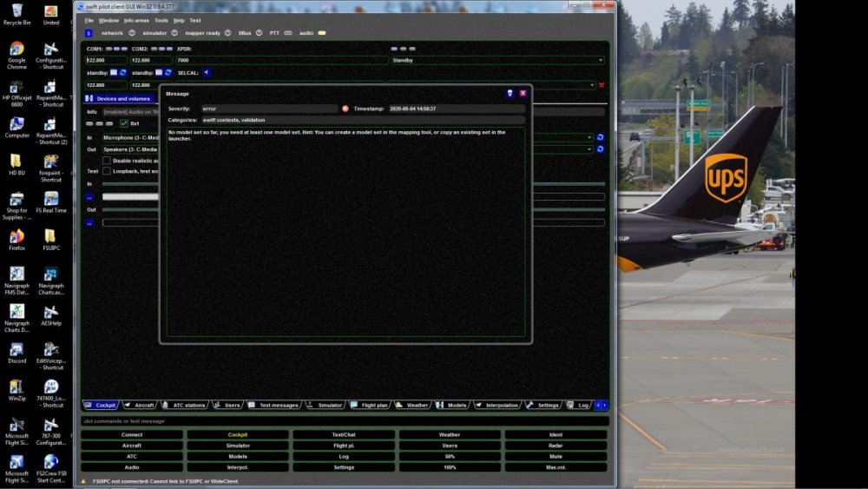Enable Loopback test sound checkbox
Viewport: 868px width, 489px height.
[106, 171]
